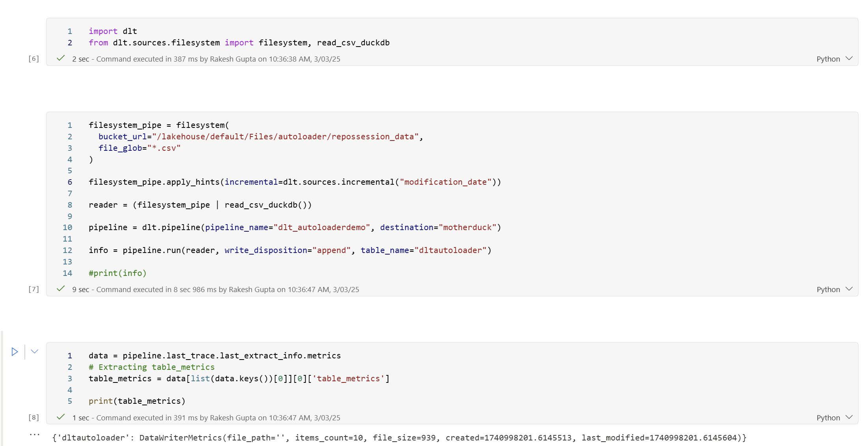Click the green success checkmark on cell [7]
The height and width of the screenshot is (446, 868).
click(x=60, y=289)
